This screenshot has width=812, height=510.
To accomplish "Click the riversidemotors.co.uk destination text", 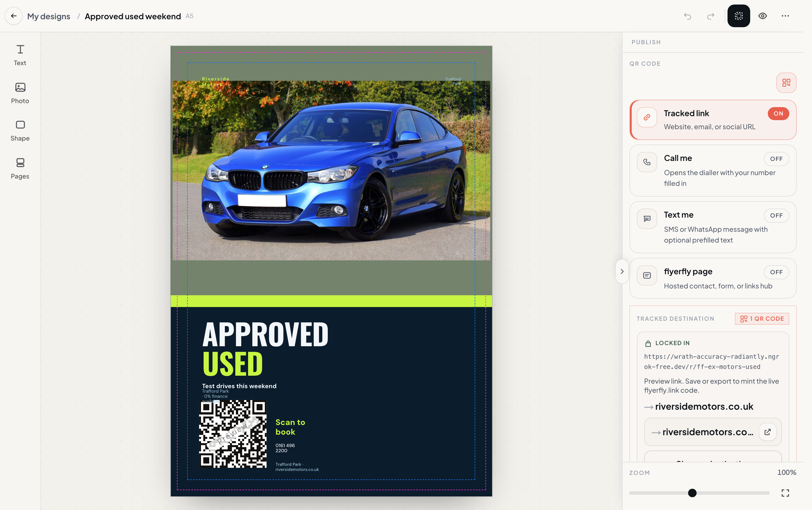I will pyautogui.click(x=704, y=407).
